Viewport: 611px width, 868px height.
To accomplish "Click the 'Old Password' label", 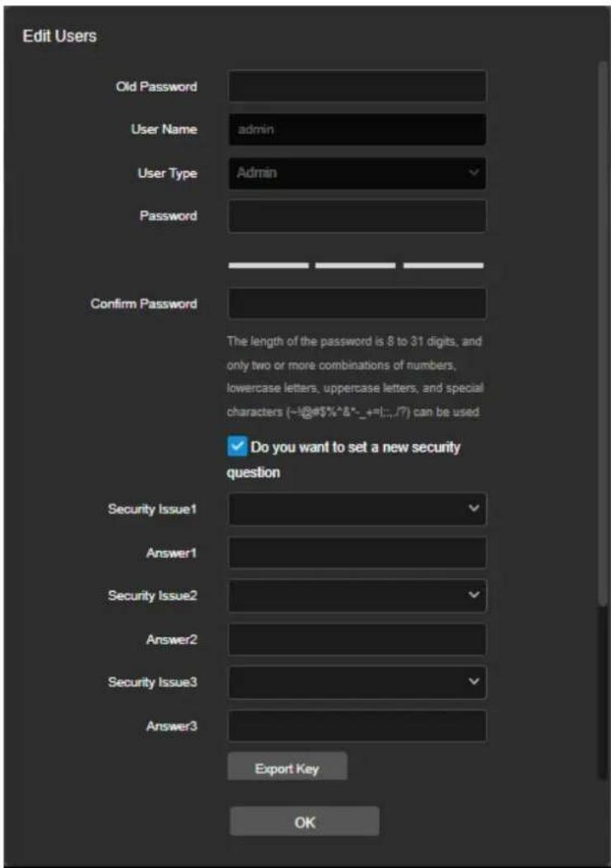I will coord(157,87).
